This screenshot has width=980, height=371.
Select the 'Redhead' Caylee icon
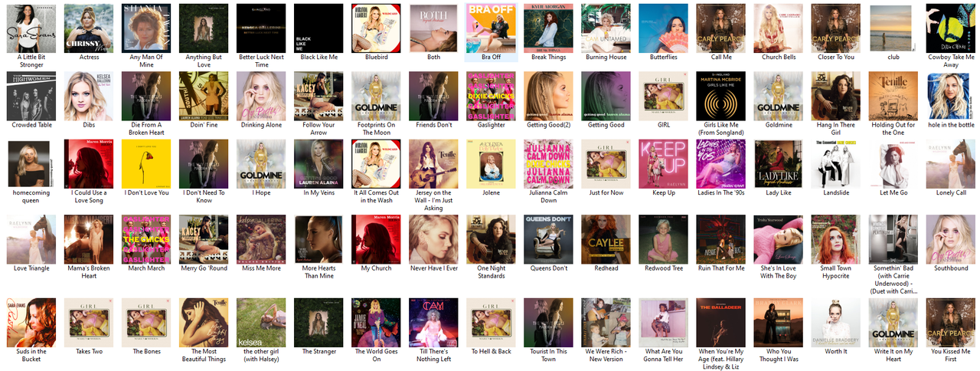[x=606, y=239]
